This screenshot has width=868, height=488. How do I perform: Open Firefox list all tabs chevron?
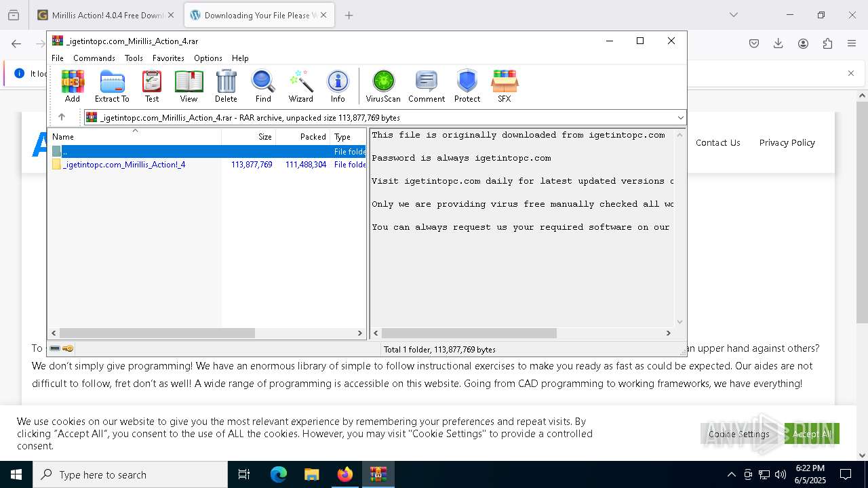[x=734, y=15]
